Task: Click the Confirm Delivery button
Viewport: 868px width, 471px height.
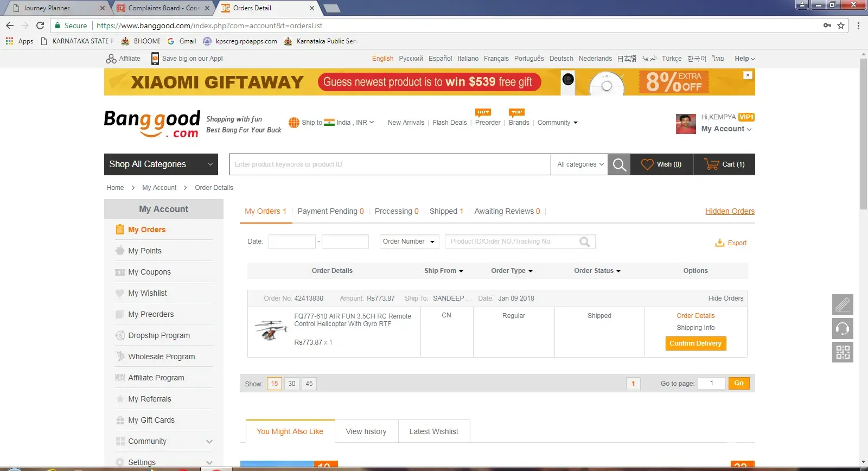Action: tap(695, 343)
